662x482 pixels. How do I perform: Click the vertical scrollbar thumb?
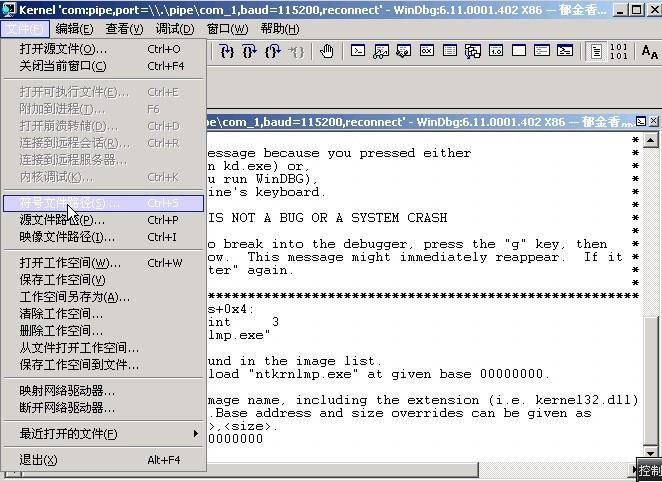click(x=651, y=380)
